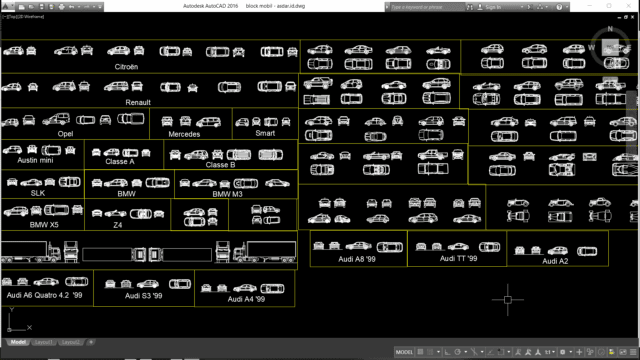The image size is (640, 360).
Task: Select the "Audi TT '99" text label
Action: (x=458, y=258)
